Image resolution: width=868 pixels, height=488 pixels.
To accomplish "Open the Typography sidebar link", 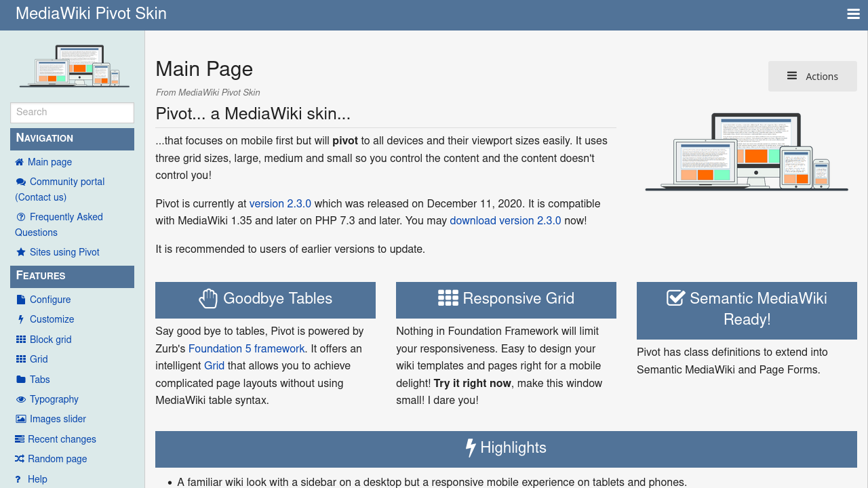I will 54,399.
